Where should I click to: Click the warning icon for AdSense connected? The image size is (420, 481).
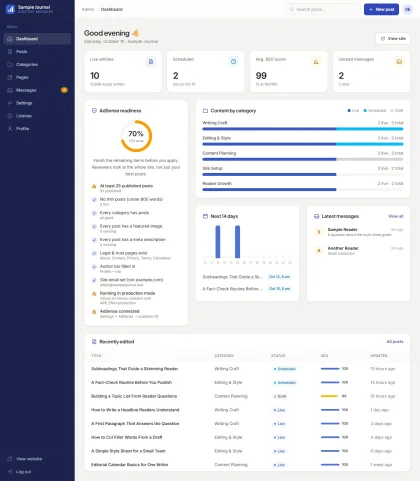click(94, 312)
